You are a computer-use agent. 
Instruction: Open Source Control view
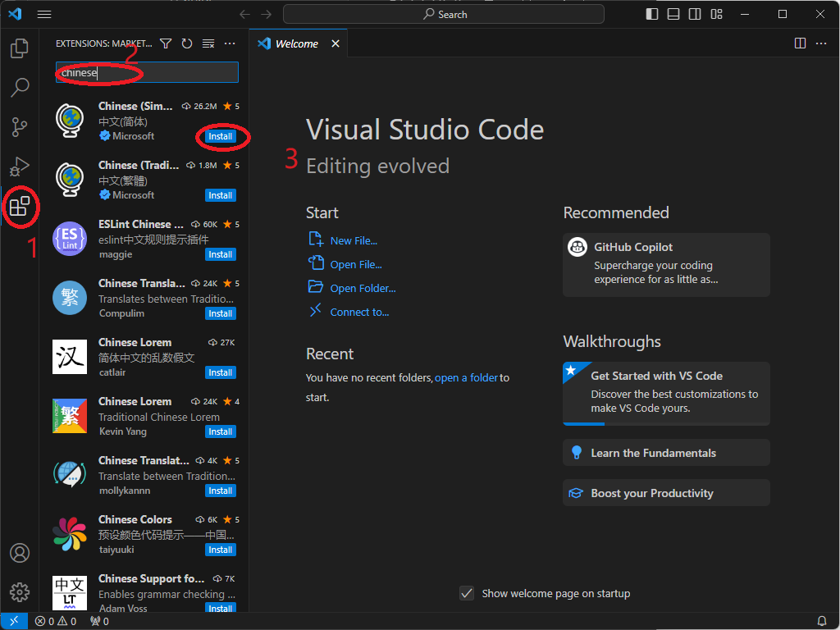[x=20, y=127]
